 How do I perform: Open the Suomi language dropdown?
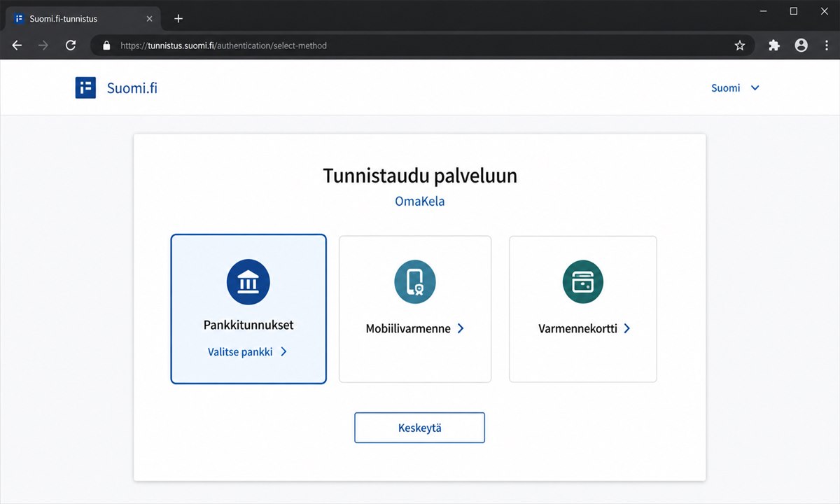735,88
